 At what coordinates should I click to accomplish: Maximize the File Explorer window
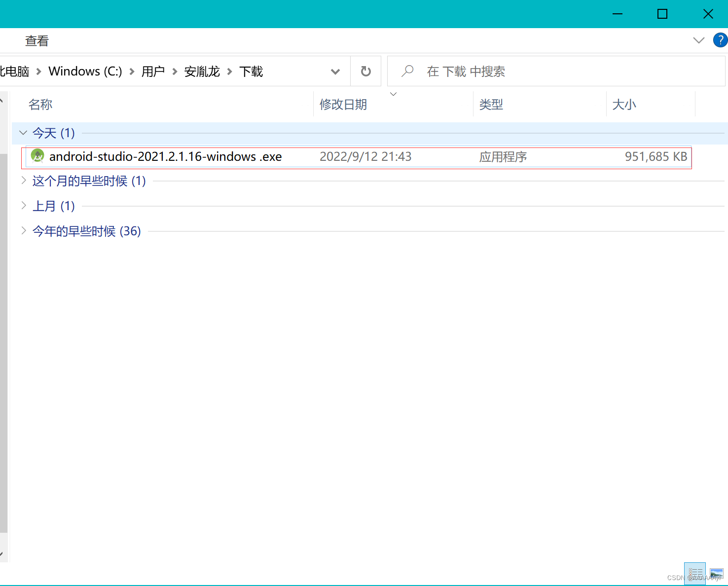(662, 14)
